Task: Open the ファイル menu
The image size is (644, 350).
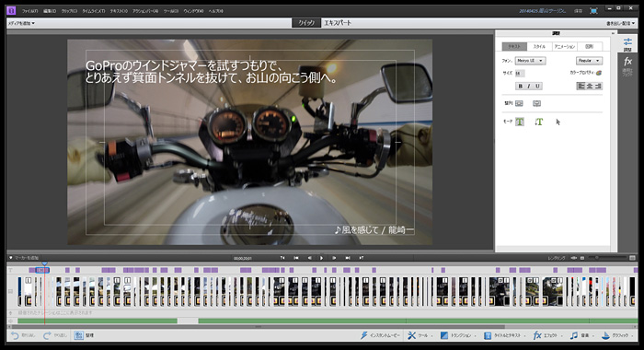Action: click(30, 11)
